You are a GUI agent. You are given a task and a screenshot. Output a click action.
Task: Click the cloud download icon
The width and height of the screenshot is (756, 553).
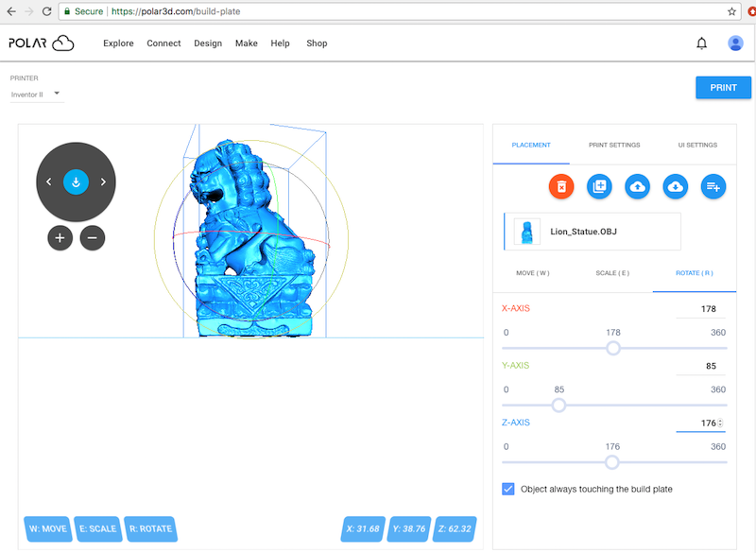(x=676, y=186)
